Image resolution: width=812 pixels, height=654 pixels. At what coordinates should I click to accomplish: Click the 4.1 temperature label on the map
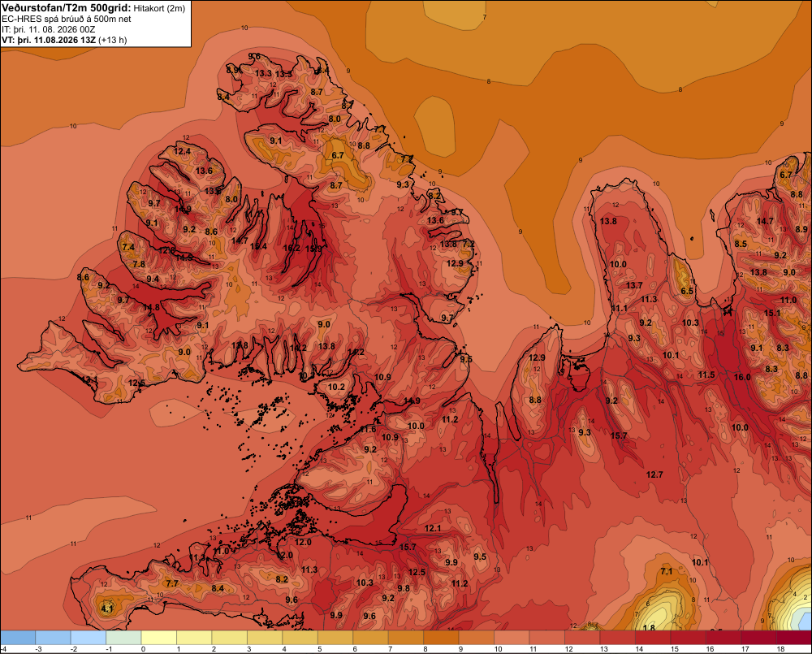tap(106, 609)
